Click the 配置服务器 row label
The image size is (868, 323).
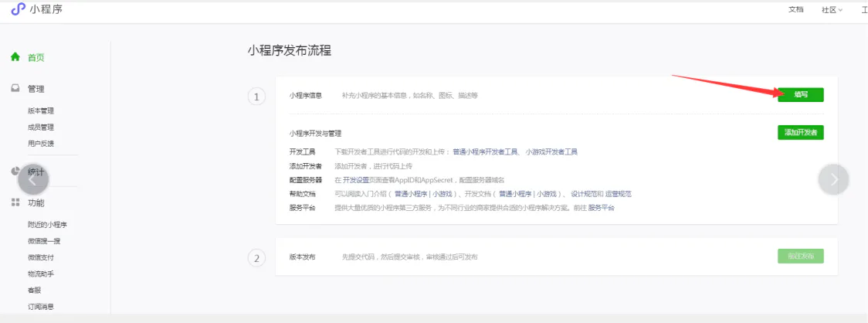tap(306, 180)
